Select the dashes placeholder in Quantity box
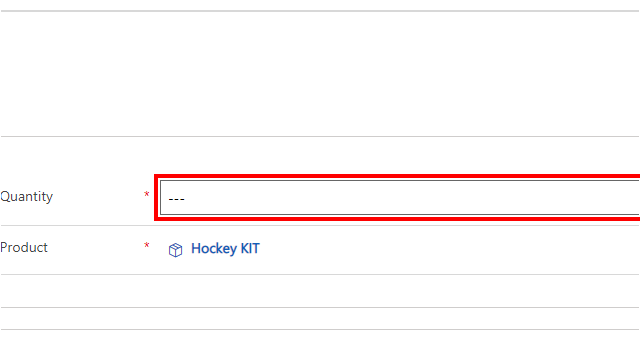Image resolution: width=640 pixels, height=360 pixels. (x=176, y=199)
